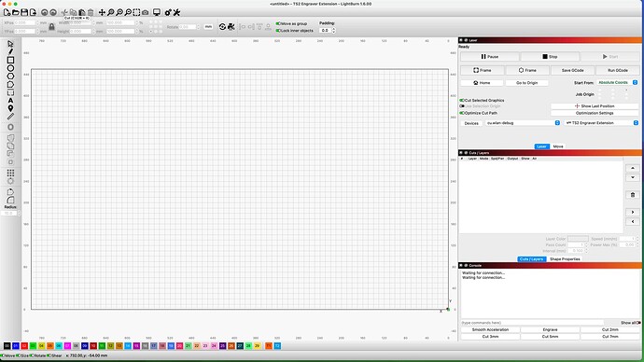Switch to the Shape Properties tab
This screenshot has width=644, height=362.
[565, 259]
